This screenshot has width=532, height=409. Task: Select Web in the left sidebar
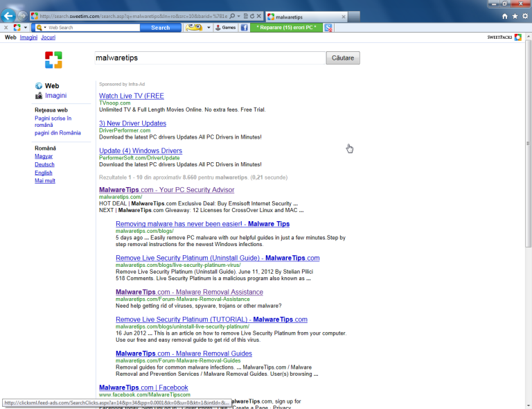tap(52, 86)
